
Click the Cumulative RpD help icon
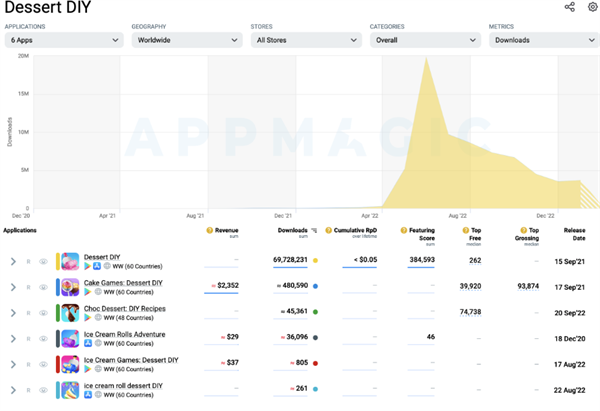328,230
